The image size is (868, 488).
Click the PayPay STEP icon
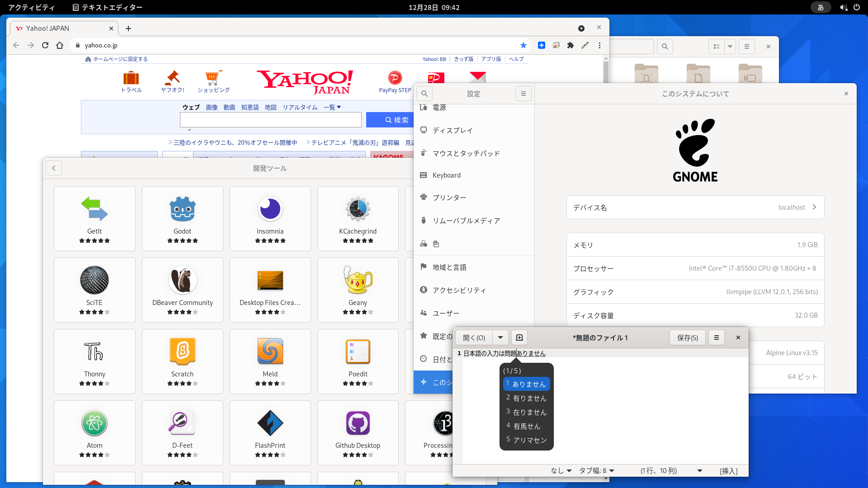tap(395, 78)
